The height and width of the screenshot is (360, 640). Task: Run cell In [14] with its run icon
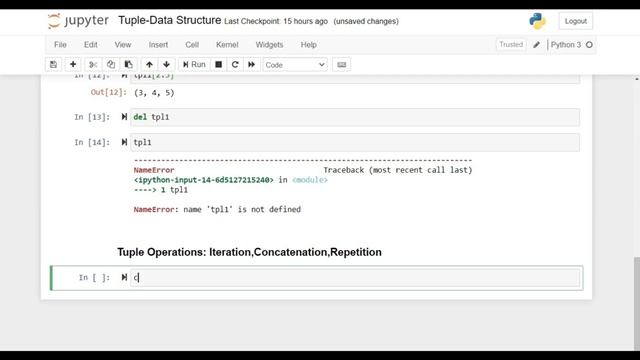[124, 142]
